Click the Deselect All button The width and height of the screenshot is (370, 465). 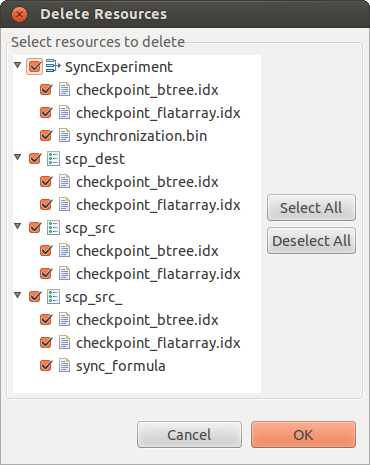[311, 241]
